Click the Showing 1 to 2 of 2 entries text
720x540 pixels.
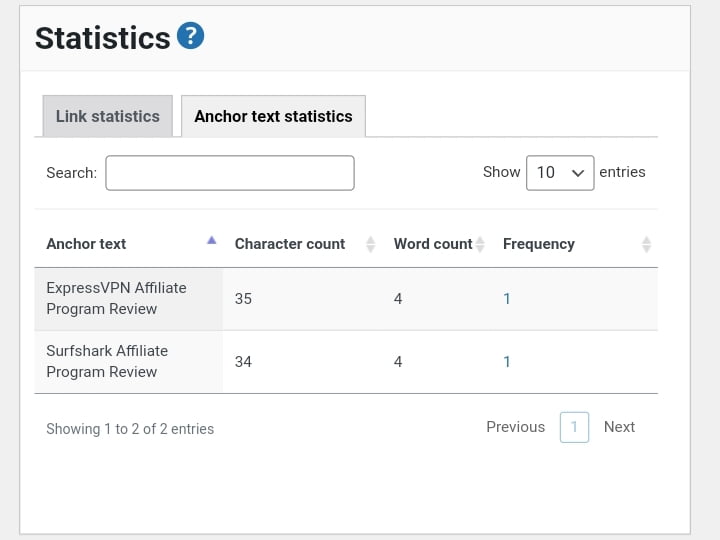[130, 429]
